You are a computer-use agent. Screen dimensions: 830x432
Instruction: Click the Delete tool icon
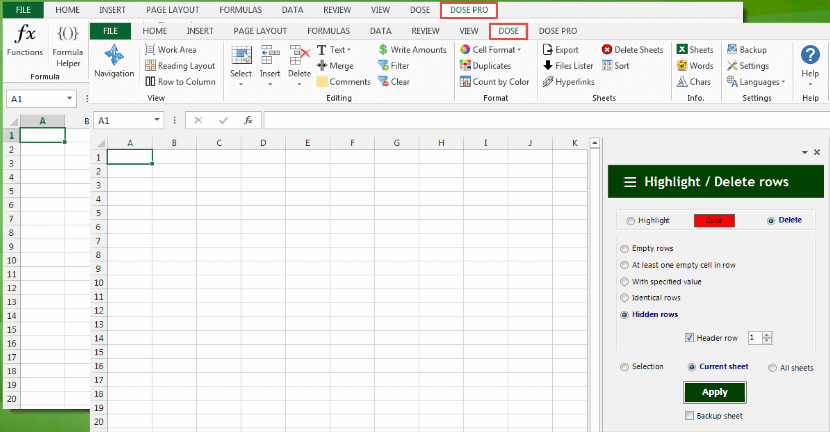[300, 56]
